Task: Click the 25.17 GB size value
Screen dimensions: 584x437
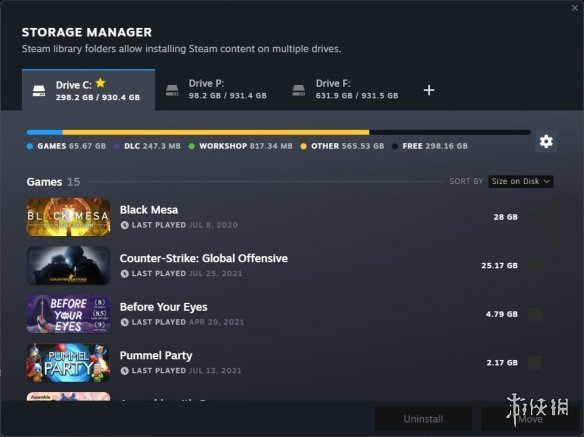Action: (499, 266)
